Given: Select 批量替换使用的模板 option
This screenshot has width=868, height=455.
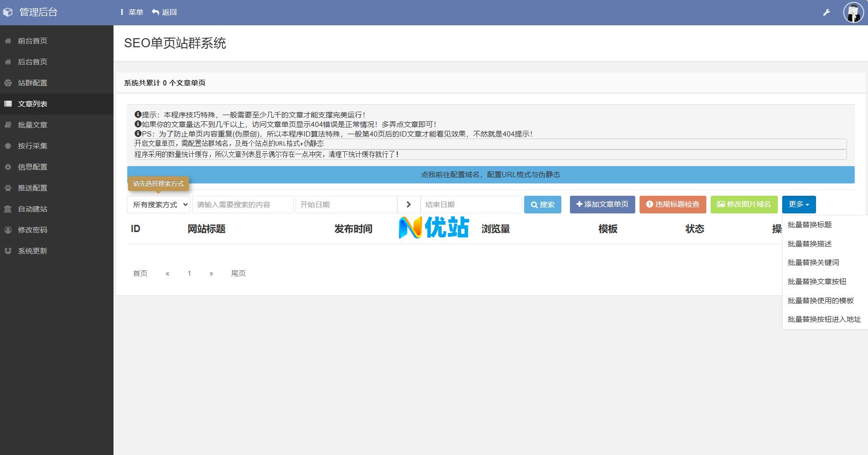Looking at the screenshot, I should (820, 301).
